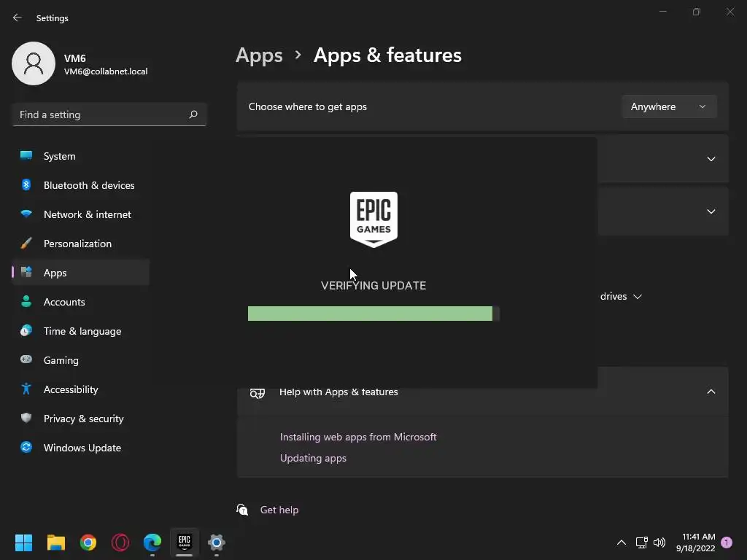Go to Gaming settings
Image resolution: width=747 pixels, height=560 pixels.
pos(80,360)
